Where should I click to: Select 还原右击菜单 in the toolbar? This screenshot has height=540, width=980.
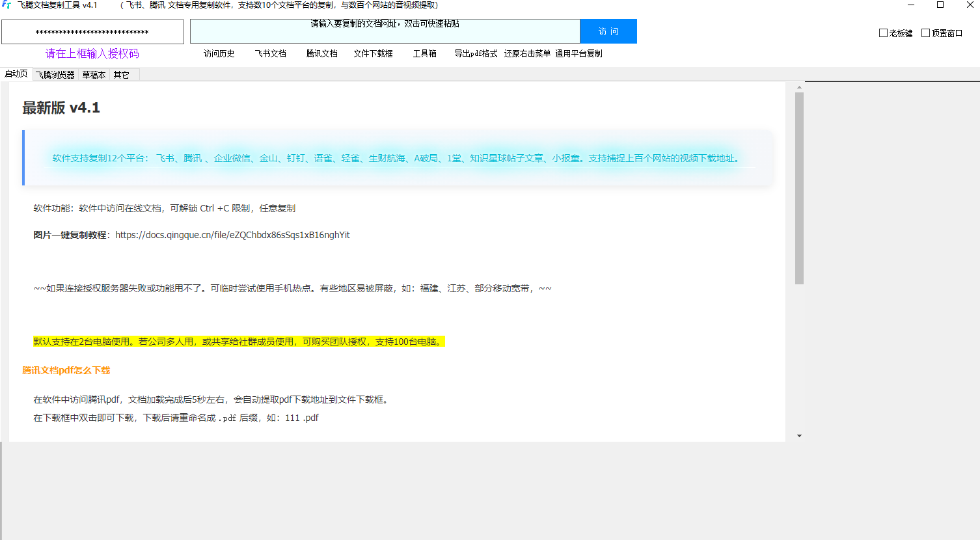[x=527, y=53]
